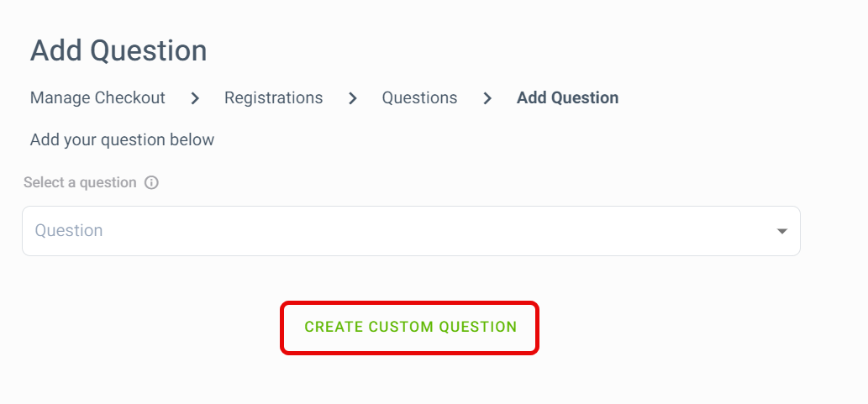Click the Add Question page heading

click(x=118, y=51)
